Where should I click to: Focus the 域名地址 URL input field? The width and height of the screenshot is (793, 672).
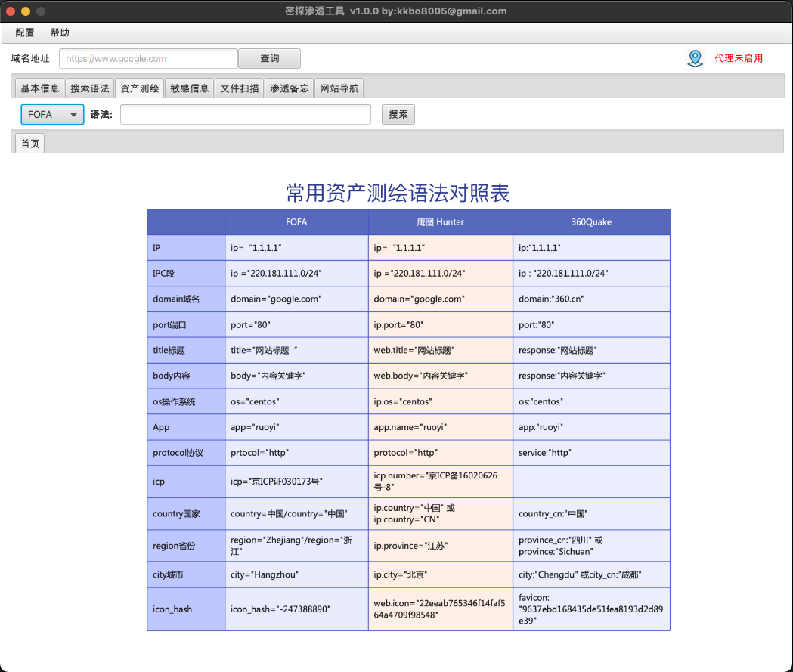point(149,59)
